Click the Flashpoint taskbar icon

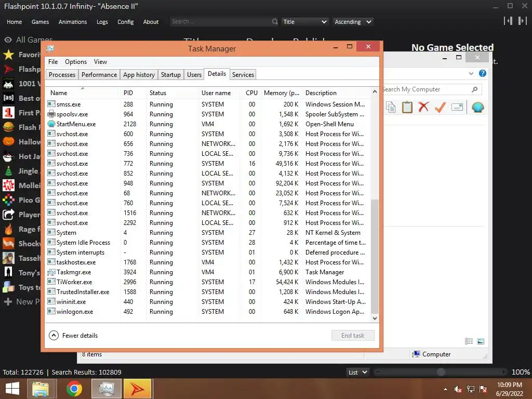coord(138,389)
